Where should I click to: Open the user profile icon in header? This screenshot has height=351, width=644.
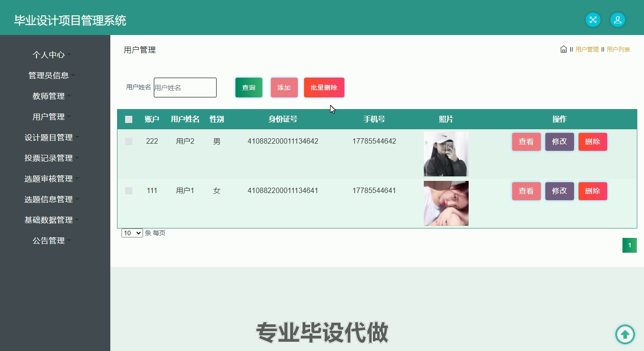(x=618, y=20)
